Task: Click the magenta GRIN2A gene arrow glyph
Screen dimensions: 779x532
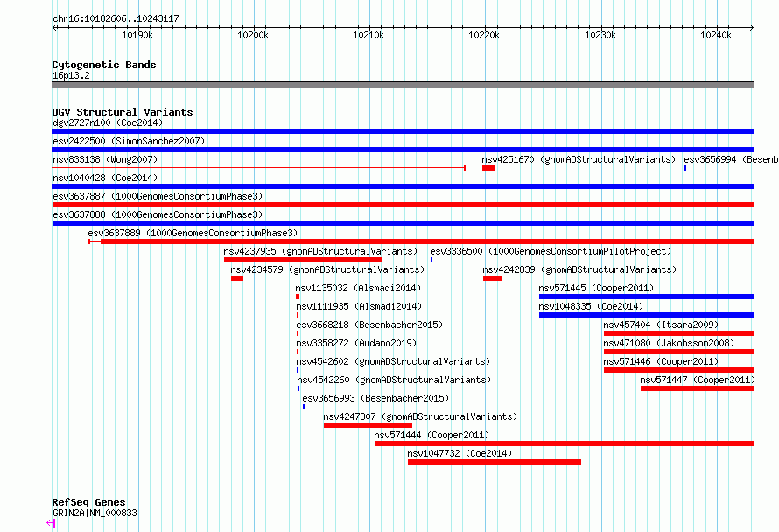Action: click(51, 523)
